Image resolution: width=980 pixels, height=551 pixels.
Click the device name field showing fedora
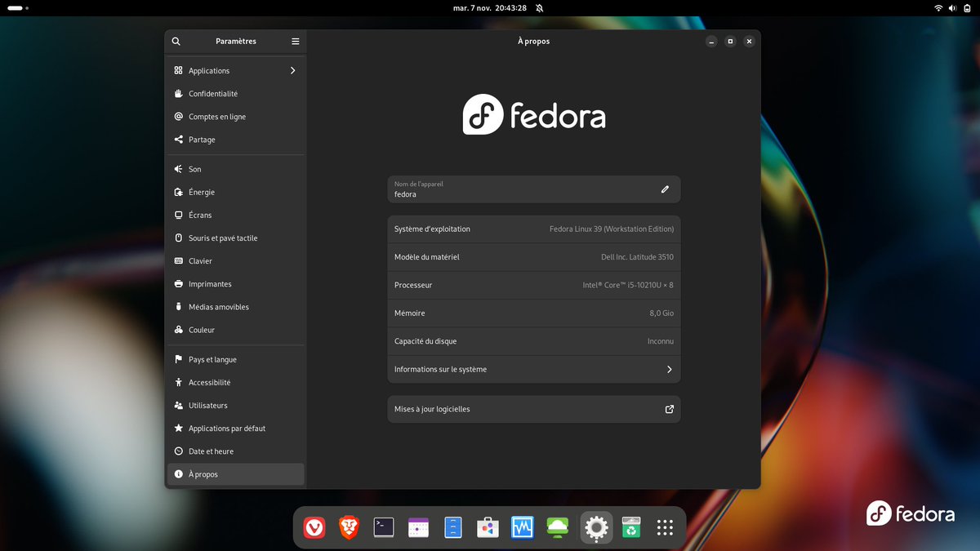tap(534, 189)
